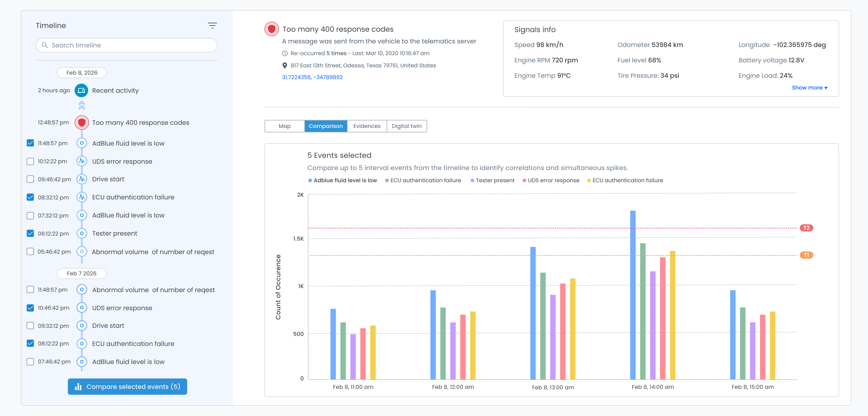The width and height of the screenshot is (868, 416).
Task: Select the red shield icon in timeline
Action: point(82,122)
